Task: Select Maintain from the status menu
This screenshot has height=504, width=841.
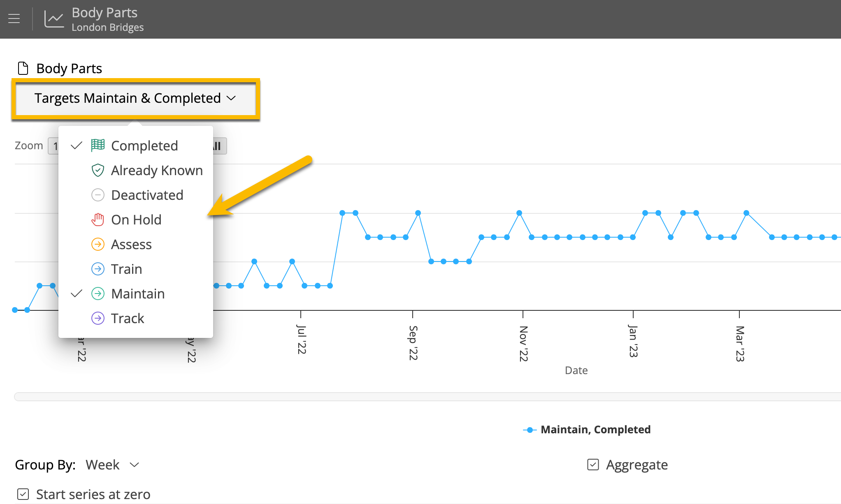Action: click(x=138, y=294)
